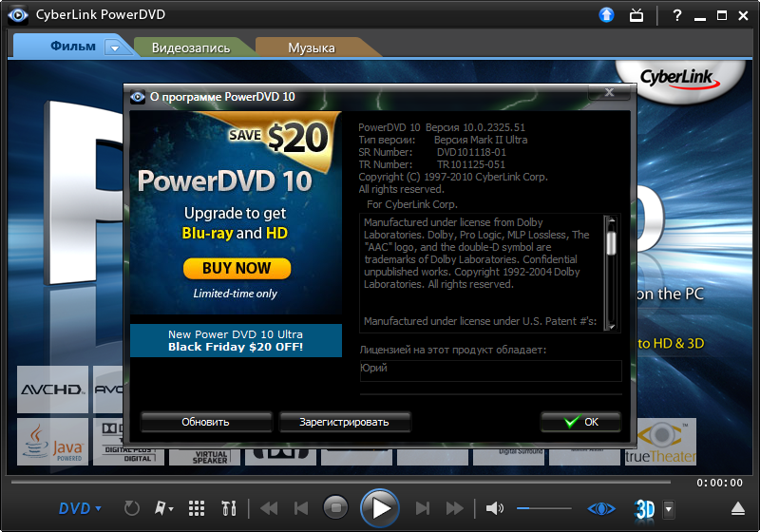
Task: Click the Зарегистрировать button
Action: (x=344, y=422)
